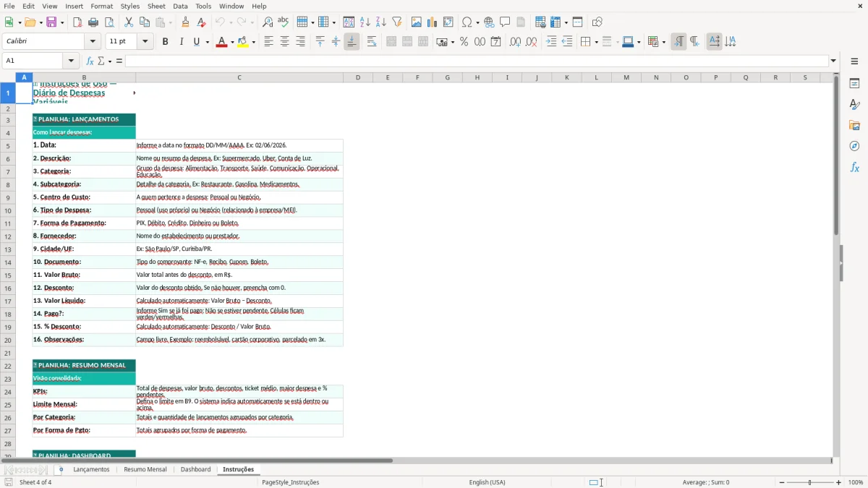Switch to Resumo Mensal sheet tab
Viewport: 868px width, 488px height.
pos(145,469)
